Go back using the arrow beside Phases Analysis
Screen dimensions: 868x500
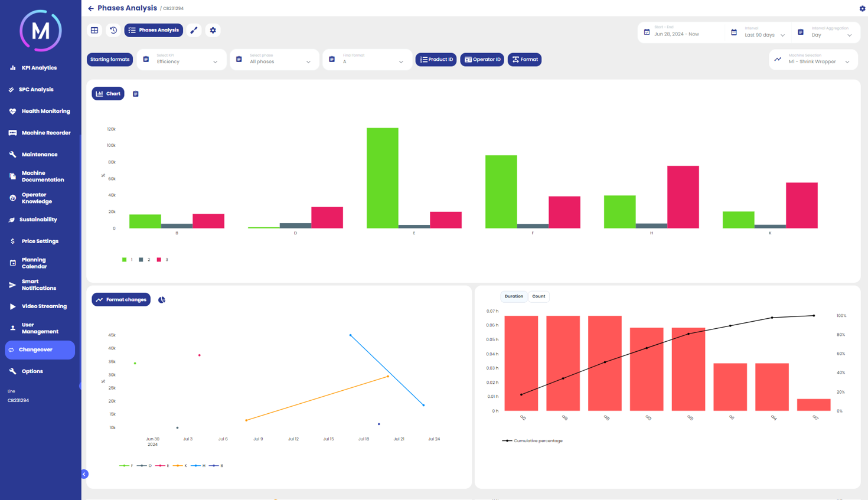tap(90, 8)
